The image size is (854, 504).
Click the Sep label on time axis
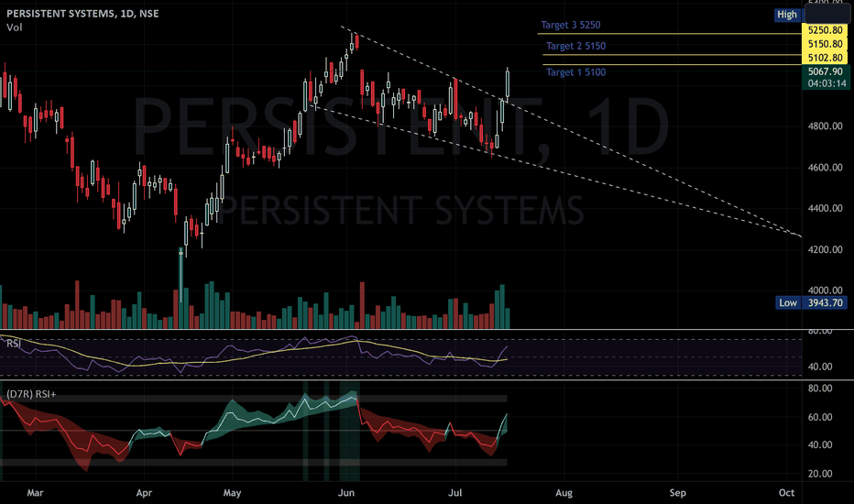click(677, 493)
